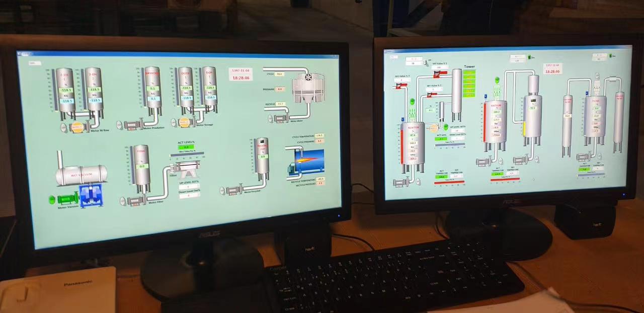Toggle the green Motor Vacuum oval button
Image resolution: width=644 pixels, height=313 pixels.
[51, 200]
